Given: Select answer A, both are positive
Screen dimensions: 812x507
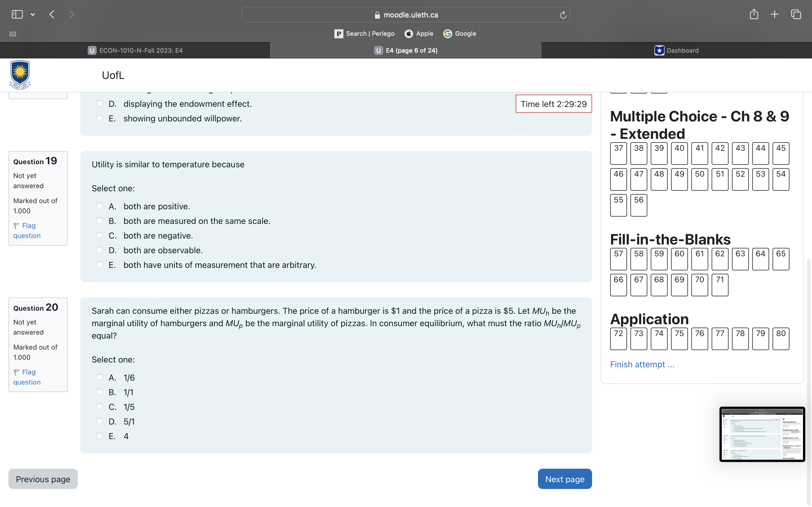Looking at the screenshot, I should coord(99,206).
